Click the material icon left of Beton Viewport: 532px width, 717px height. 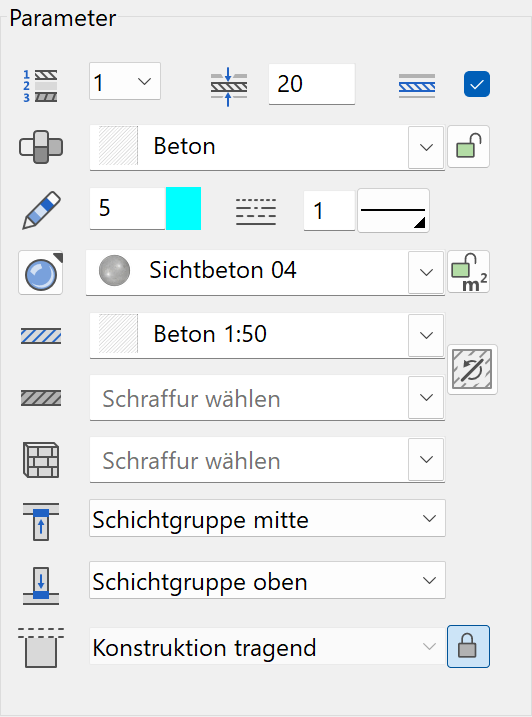coord(41,147)
